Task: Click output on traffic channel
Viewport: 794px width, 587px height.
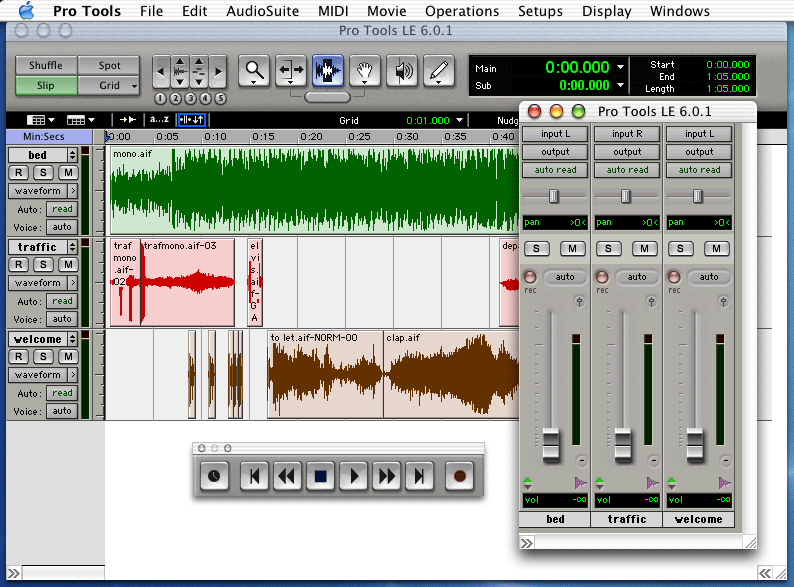Action: pyautogui.click(x=627, y=152)
